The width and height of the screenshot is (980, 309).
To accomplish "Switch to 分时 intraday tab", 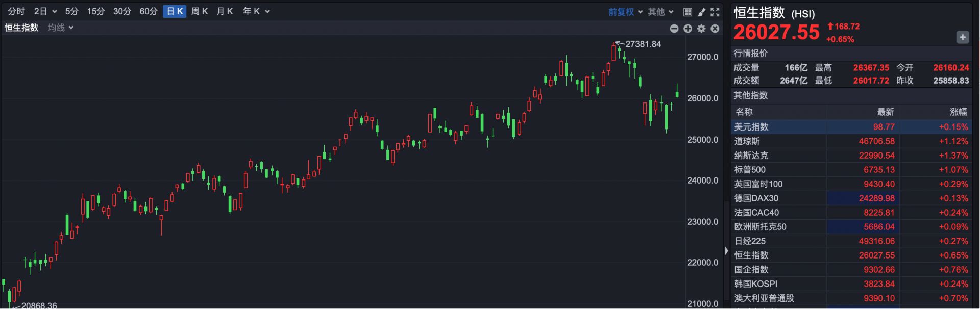I will 16,11.
